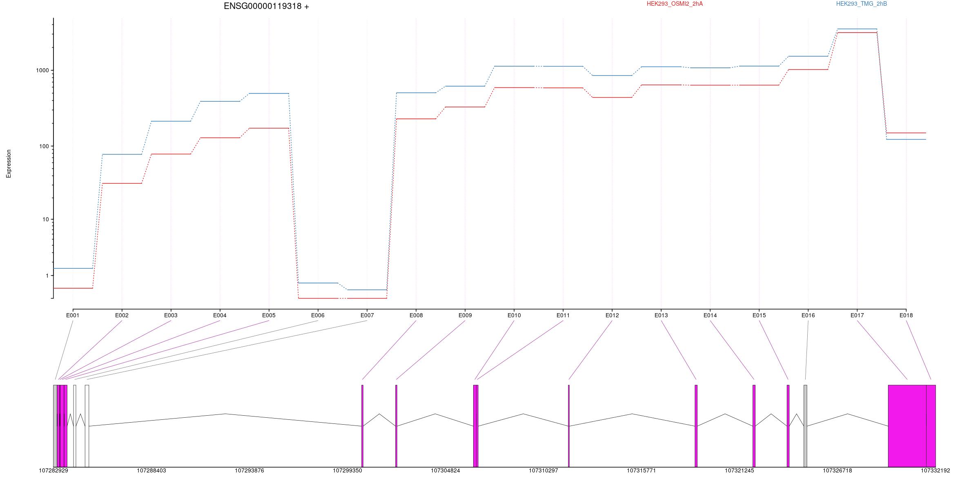Click the y-axis tick label 1
Image resolution: width=980 pixels, height=490 pixels.
[x=47, y=276]
